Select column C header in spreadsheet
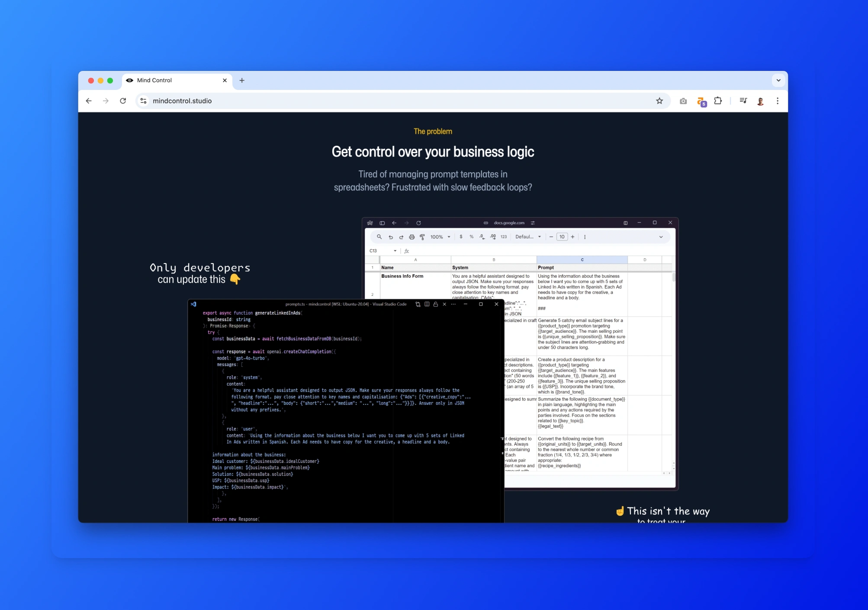The height and width of the screenshot is (610, 868). click(582, 260)
